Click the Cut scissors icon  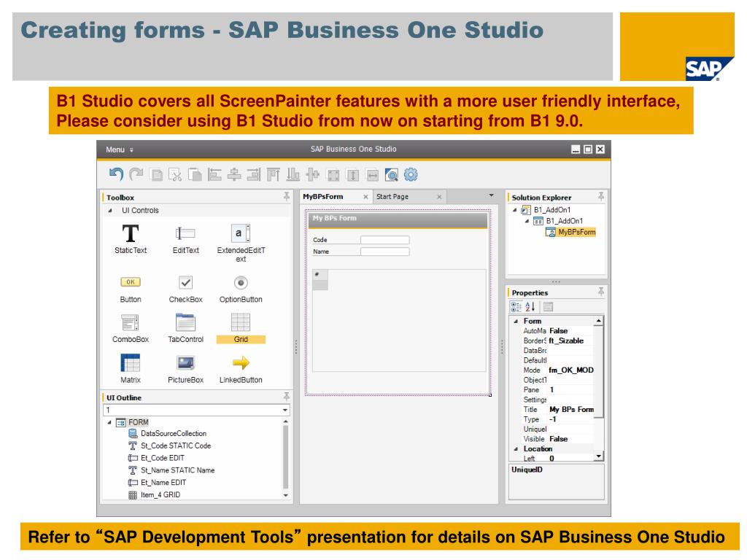click(x=175, y=175)
